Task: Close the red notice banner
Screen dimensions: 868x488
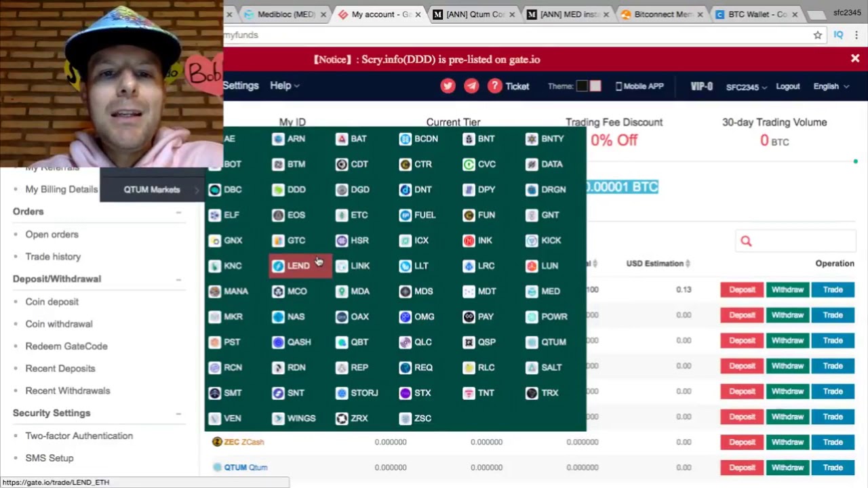Action: 855,59
